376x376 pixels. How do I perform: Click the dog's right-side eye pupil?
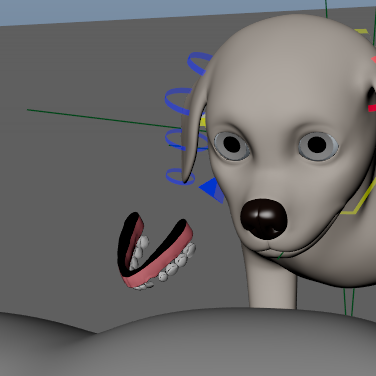point(317,145)
